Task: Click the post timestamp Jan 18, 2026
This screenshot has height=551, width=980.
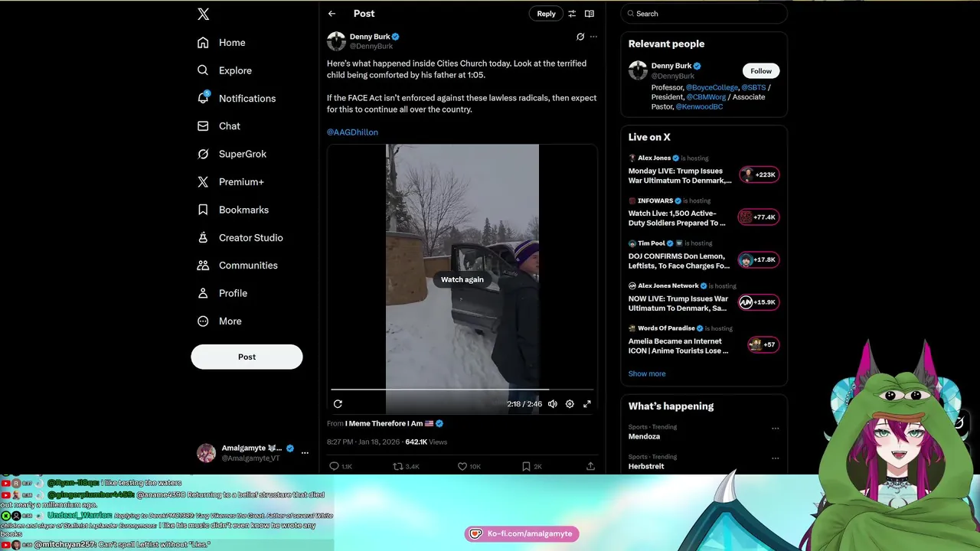Action: [x=363, y=442]
